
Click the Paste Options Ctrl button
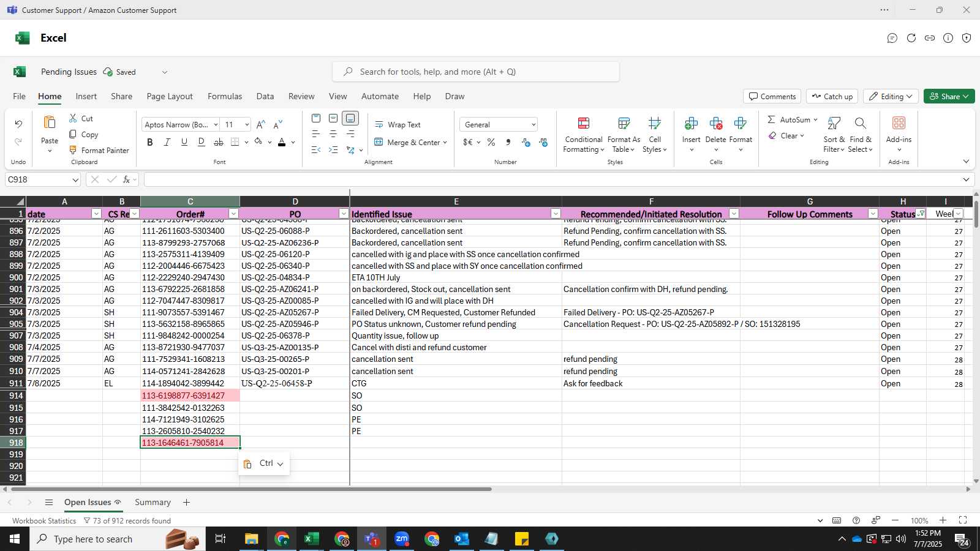tap(264, 463)
